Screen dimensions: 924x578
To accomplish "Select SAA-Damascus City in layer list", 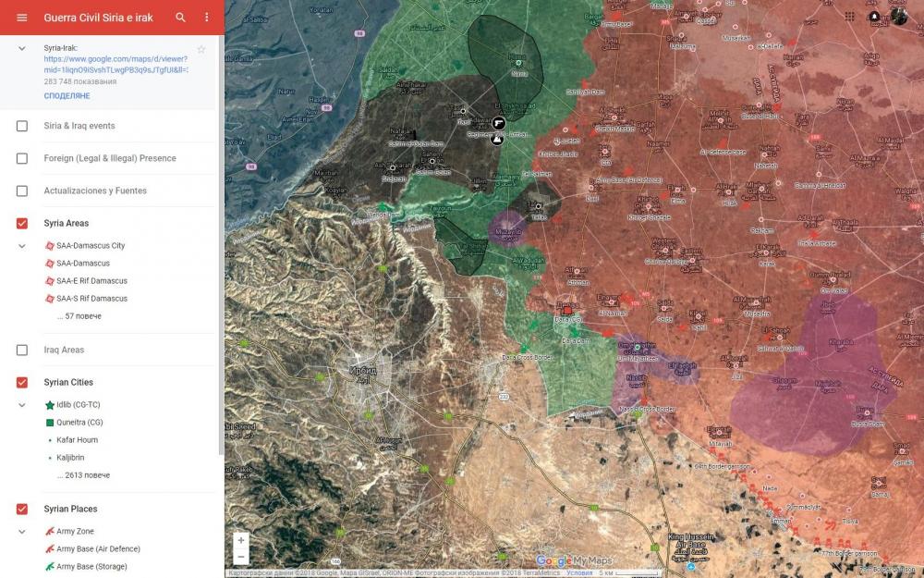I will point(90,246).
